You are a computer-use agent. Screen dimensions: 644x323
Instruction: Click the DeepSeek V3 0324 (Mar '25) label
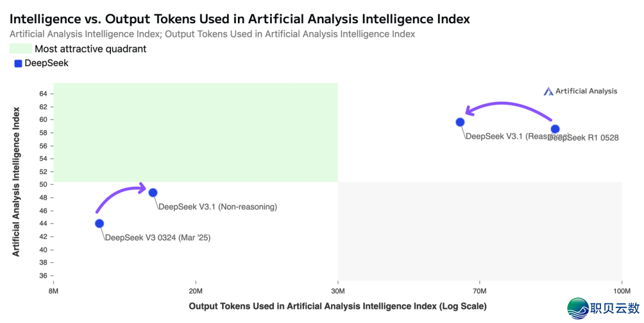click(157, 237)
